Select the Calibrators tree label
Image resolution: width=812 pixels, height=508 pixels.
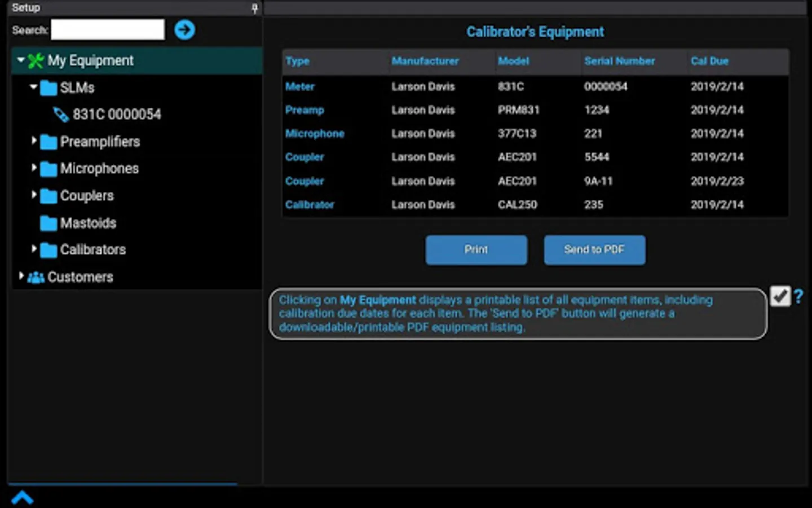click(93, 250)
